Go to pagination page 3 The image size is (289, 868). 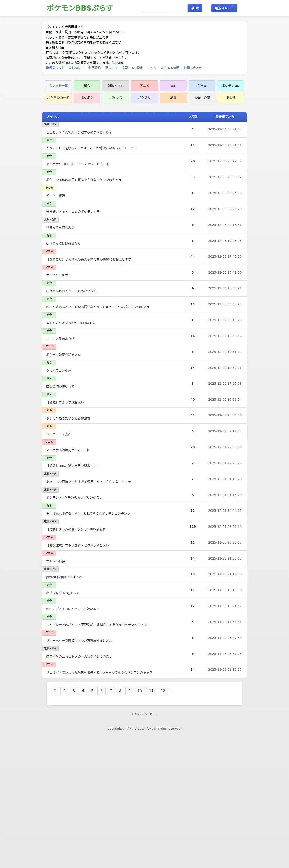74,691
